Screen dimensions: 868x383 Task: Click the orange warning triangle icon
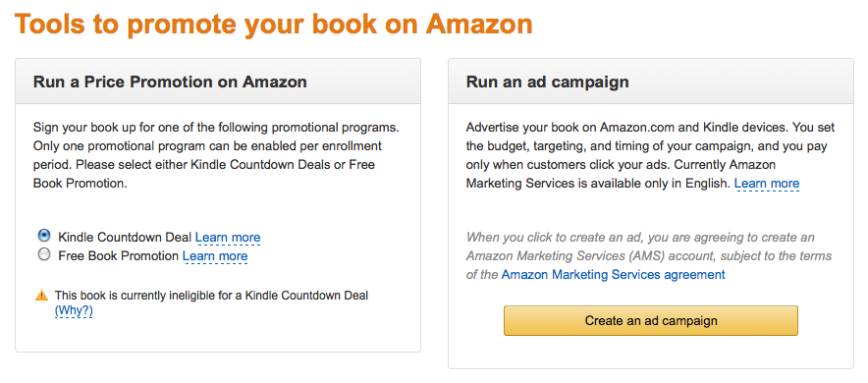coord(41,296)
